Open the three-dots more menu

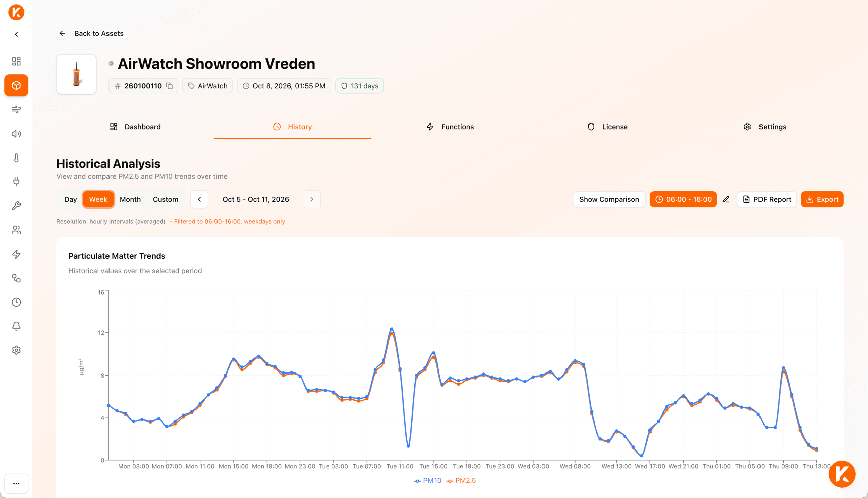[16, 484]
